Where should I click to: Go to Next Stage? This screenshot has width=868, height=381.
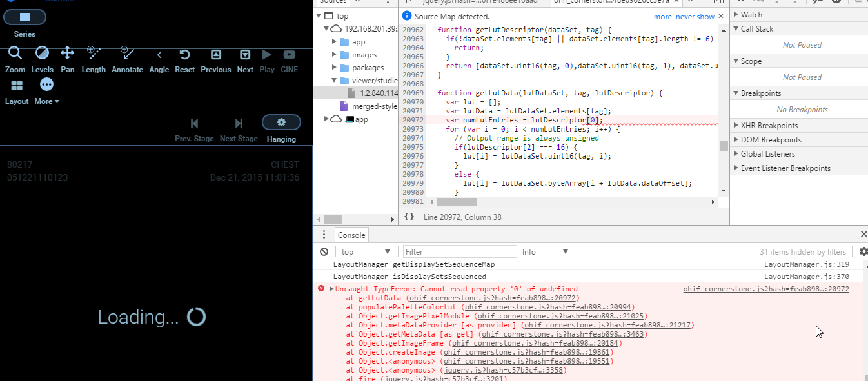pyautogui.click(x=239, y=130)
